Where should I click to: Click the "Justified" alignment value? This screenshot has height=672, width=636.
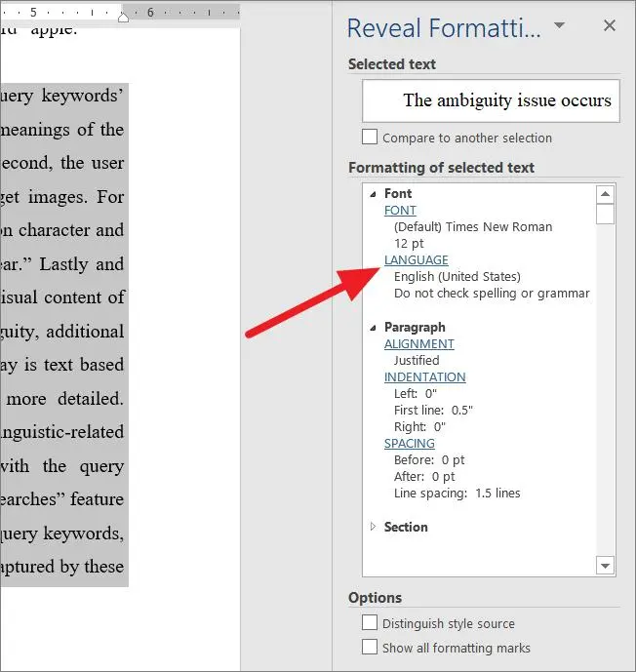pos(417,361)
